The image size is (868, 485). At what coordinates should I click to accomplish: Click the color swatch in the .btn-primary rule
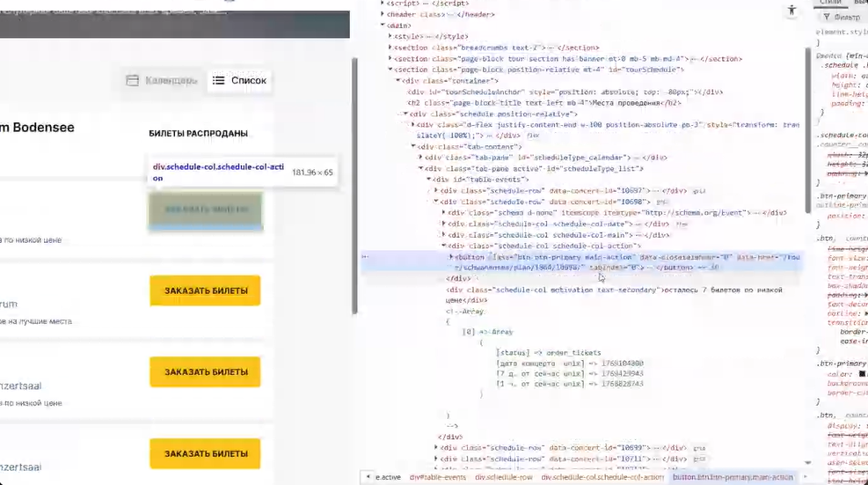pyautogui.click(x=861, y=374)
